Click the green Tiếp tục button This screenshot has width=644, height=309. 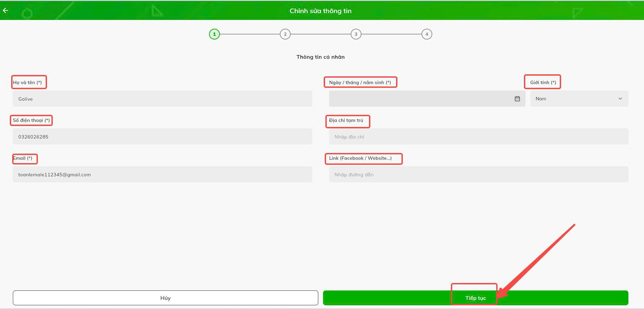click(476, 298)
